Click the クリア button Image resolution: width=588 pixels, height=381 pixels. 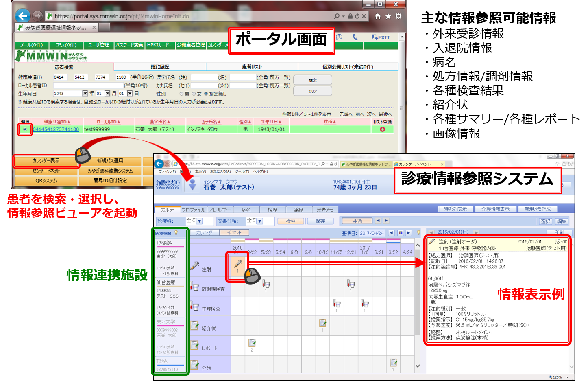coord(313,91)
